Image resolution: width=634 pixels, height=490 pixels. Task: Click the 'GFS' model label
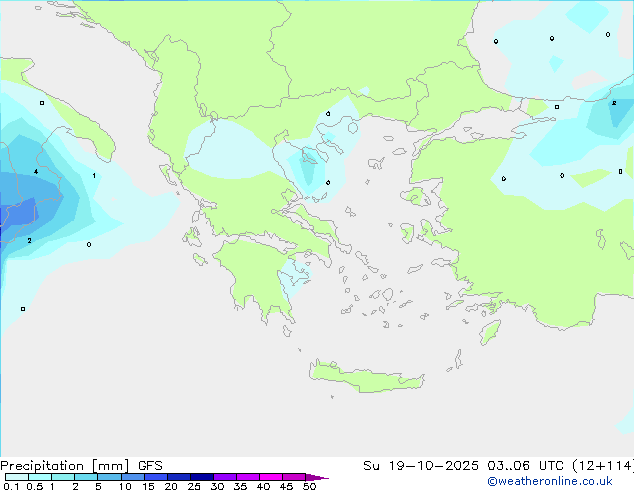(x=150, y=466)
